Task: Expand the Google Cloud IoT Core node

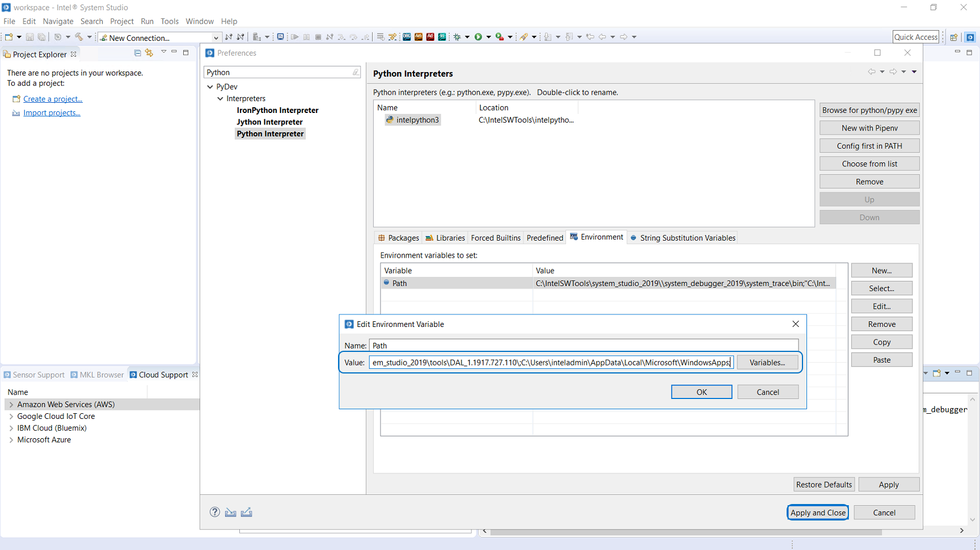Action: [11, 417]
